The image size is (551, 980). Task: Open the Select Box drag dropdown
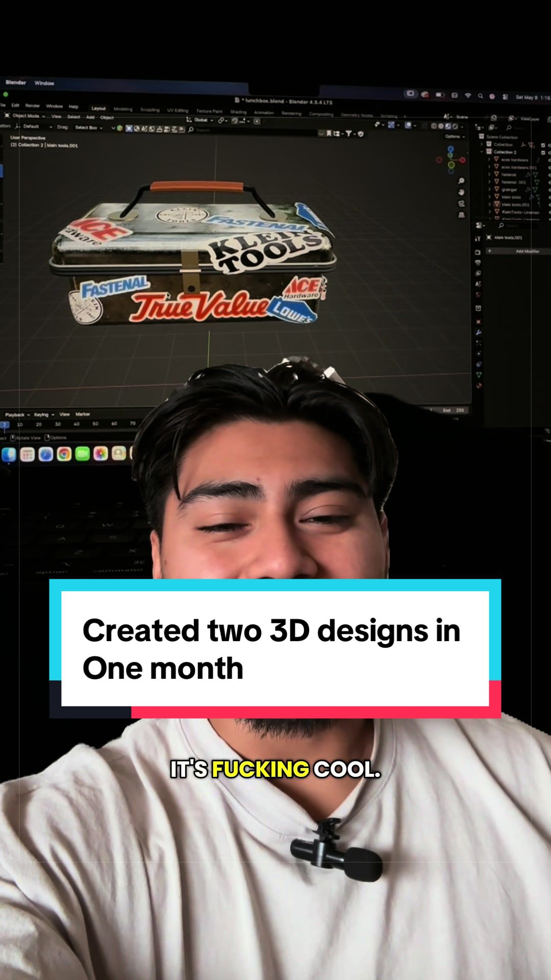click(89, 127)
